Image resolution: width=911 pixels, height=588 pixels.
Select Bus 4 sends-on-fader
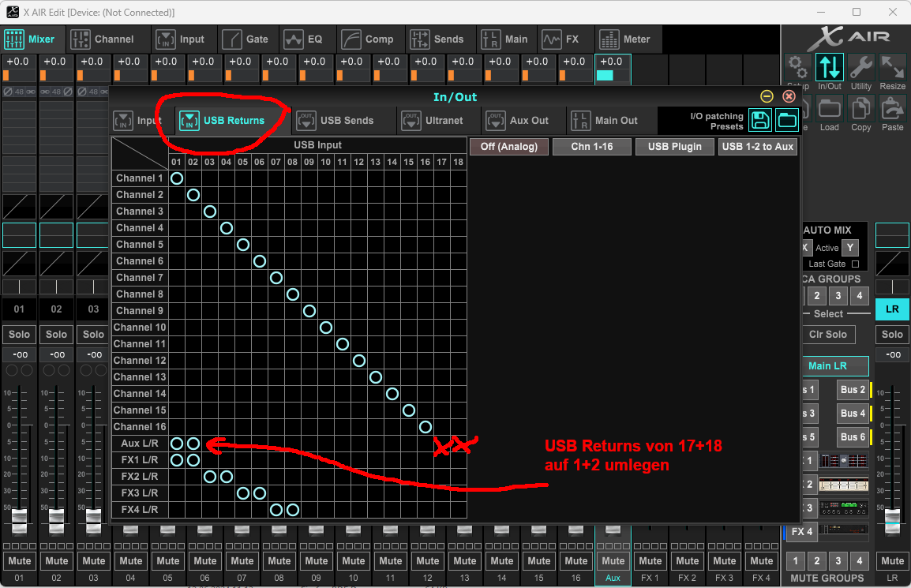(853, 413)
